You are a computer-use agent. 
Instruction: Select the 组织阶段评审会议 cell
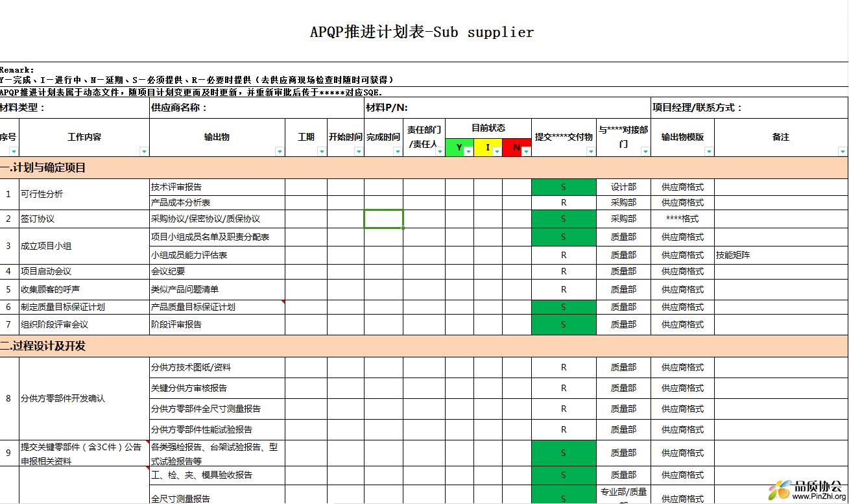[84, 324]
